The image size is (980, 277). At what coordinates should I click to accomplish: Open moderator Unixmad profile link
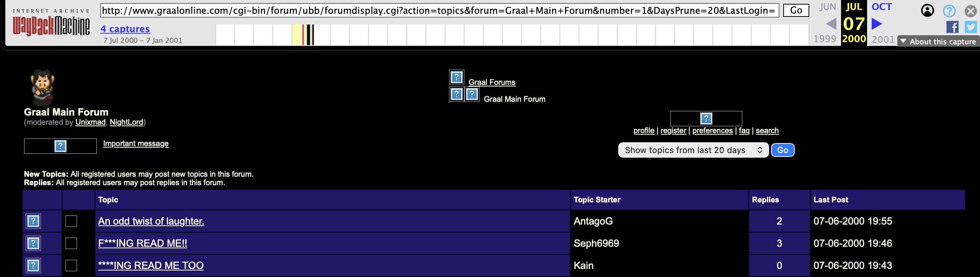tap(90, 122)
